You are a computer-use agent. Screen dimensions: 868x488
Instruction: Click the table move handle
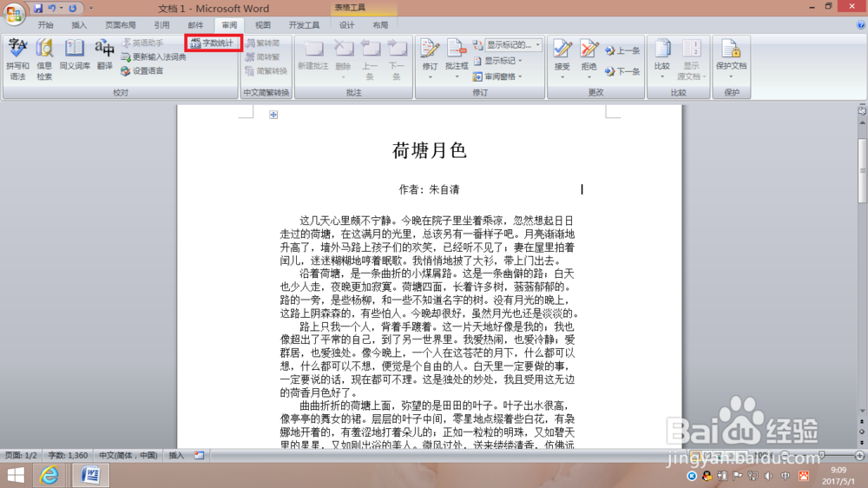pyautogui.click(x=273, y=115)
